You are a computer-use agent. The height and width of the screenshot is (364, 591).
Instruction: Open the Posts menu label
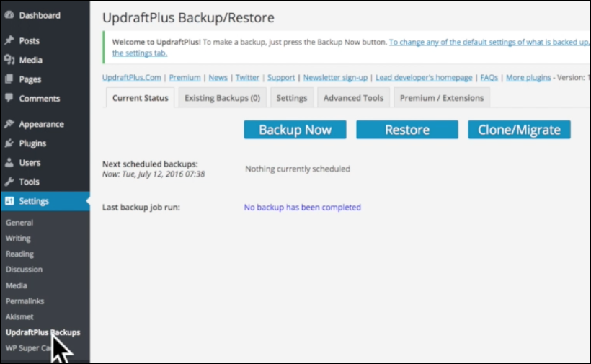click(x=30, y=40)
